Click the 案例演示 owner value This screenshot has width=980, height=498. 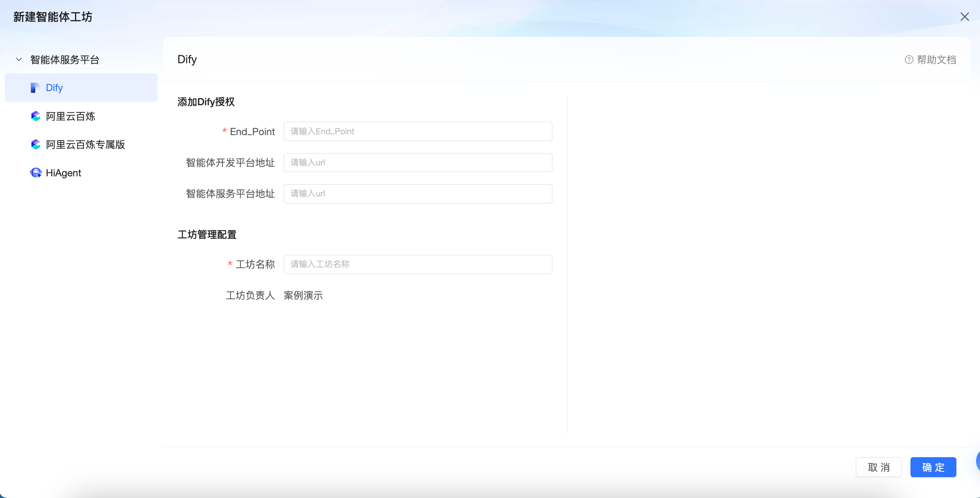point(303,296)
